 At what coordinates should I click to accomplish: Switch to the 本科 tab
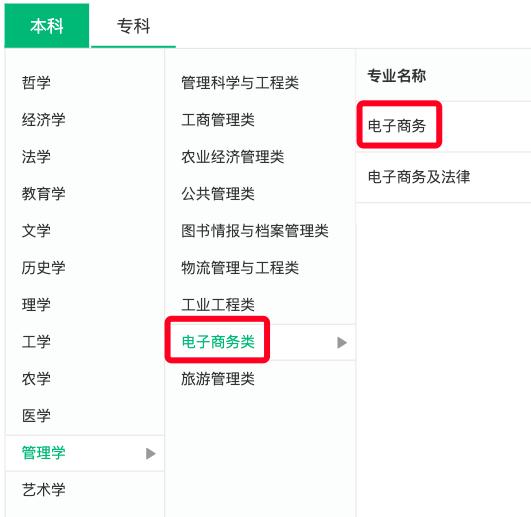(x=47, y=25)
